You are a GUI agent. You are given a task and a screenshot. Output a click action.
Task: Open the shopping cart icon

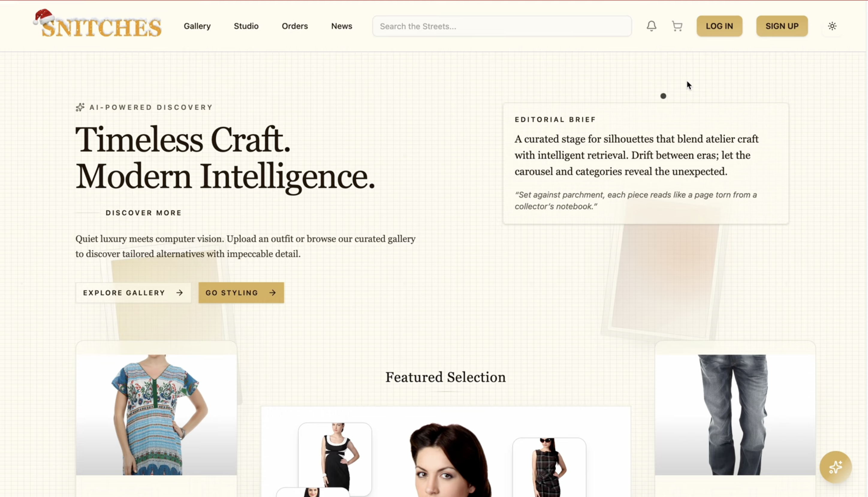(x=677, y=26)
